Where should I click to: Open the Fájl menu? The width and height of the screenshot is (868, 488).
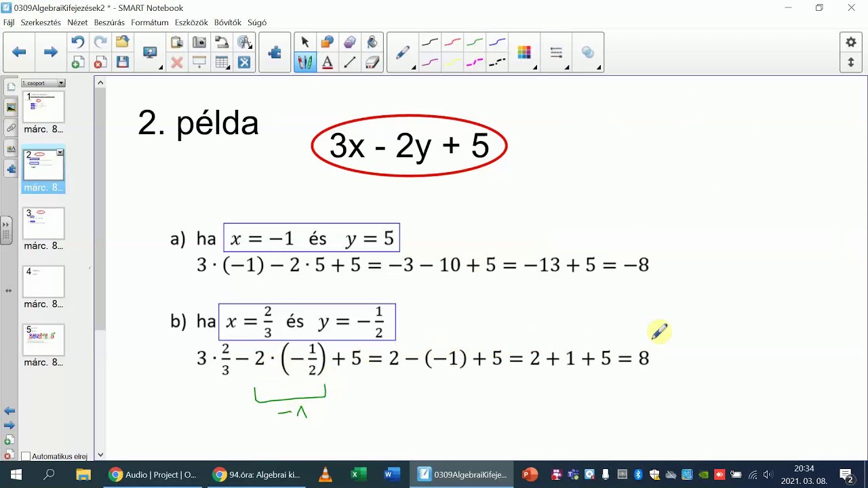9,22
